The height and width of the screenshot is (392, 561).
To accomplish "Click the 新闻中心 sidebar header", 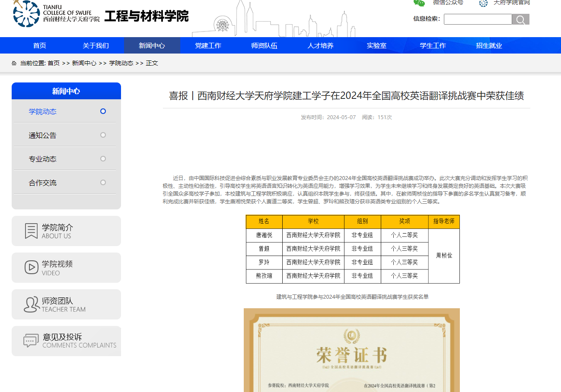I will (x=66, y=91).
